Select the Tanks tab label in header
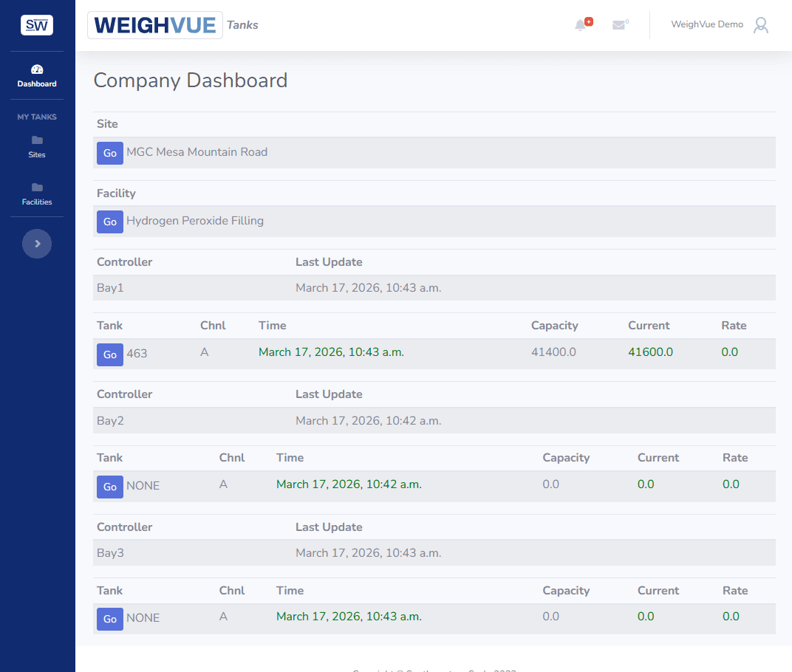The height and width of the screenshot is (672, 792). (x=242, y=24)
